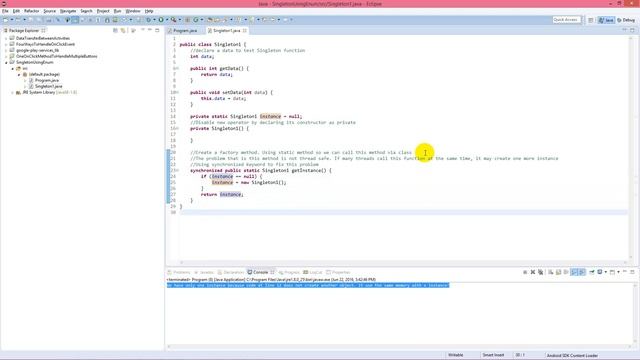Expand the google-play-services_lib project
The width and height of the screenshot is (640, 360).
[x=6, y=50]
